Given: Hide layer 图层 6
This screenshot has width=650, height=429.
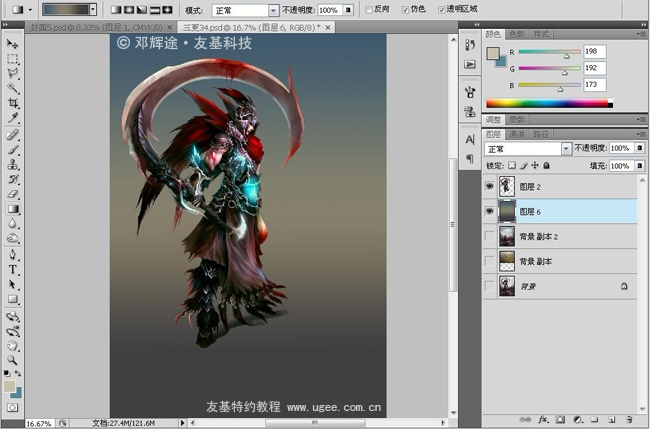Looking at the screenshot, I should click(x=490, y=211).
